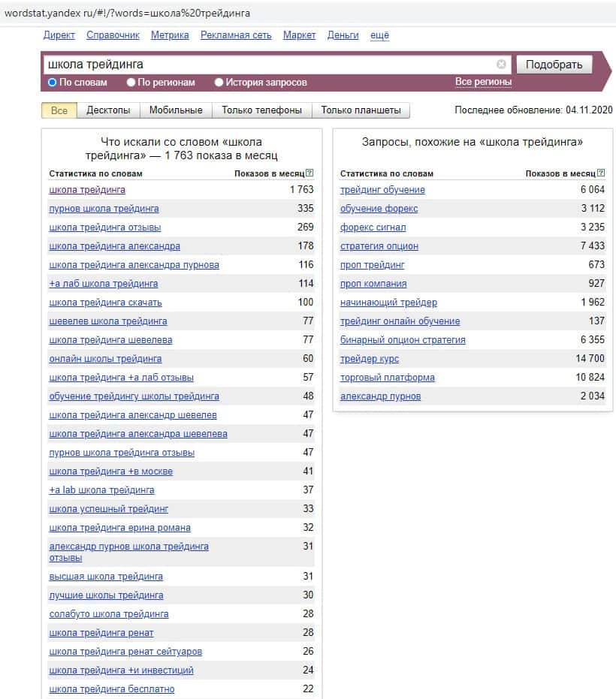This screenshot has height=699, width=616.
Task: Switch to the 'Только телефоны' tab
Action: (262, 110)
